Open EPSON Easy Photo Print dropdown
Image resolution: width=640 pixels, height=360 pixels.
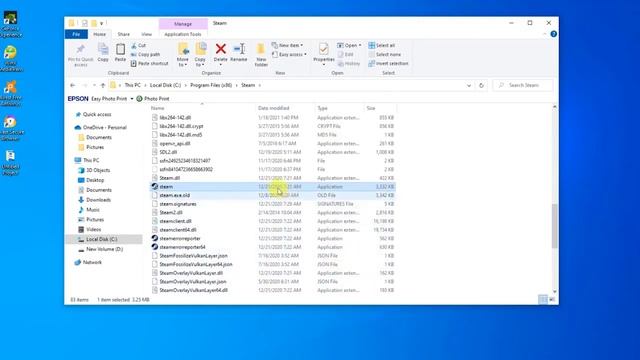(x=132, y=99)
